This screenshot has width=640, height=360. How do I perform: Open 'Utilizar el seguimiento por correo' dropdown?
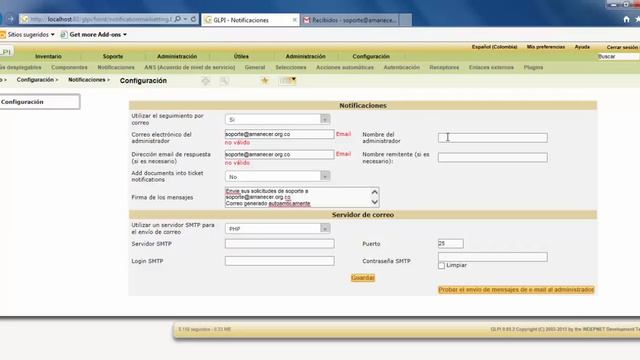[x=277, y=119]
